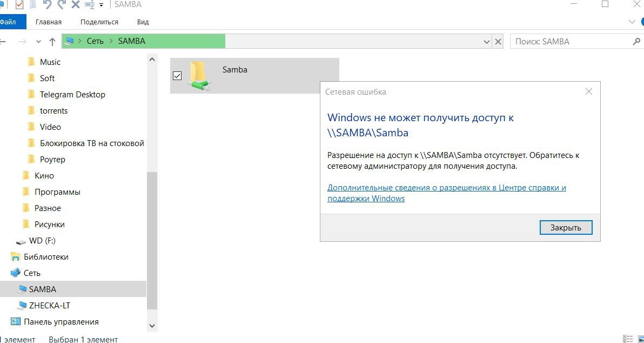Expand the chevron between Сеть and SAMBA
This screenshot has height=343, width=644.
[x=111, y=41]
